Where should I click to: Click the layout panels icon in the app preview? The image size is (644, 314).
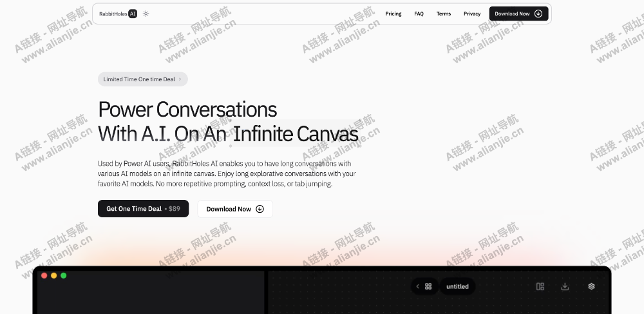(x=540, y=286)
